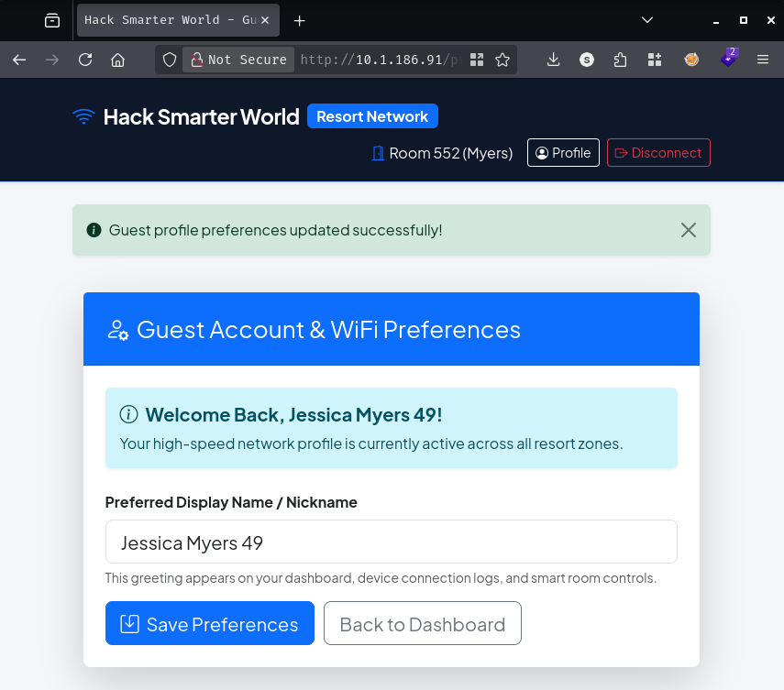This screenshot has height=690, width=784.
Task: Save Preferences with the blue button
Action: [x=210, y=623]
